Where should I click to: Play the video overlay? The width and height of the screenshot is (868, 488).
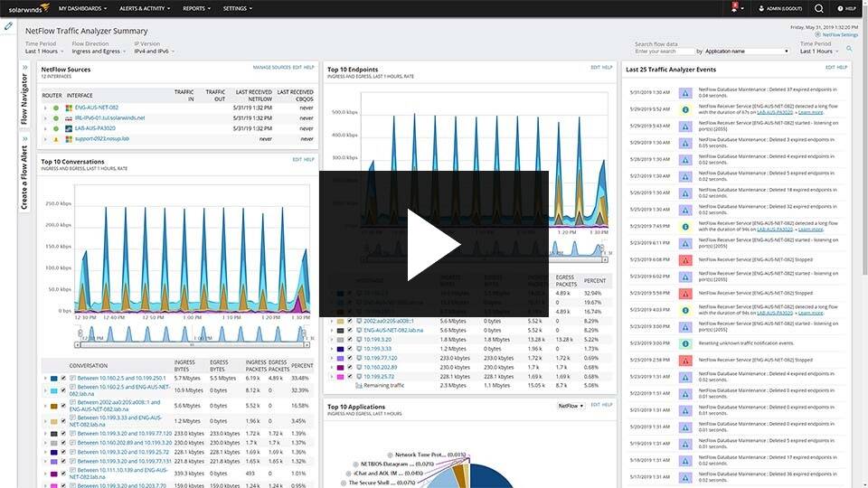pyautogui.click(x=433, y=244)
